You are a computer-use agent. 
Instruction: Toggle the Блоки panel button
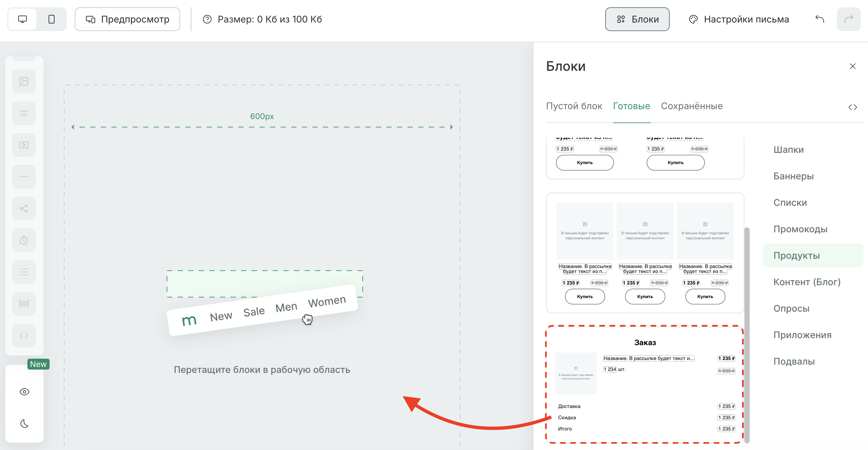pyautogui.click(x=637, y=19)
